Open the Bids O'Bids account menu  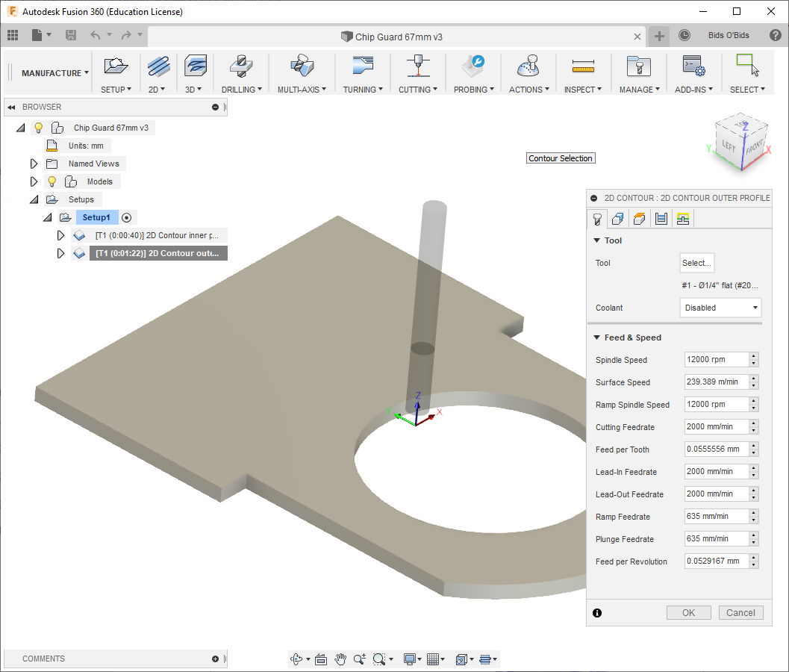pos(729,35)
